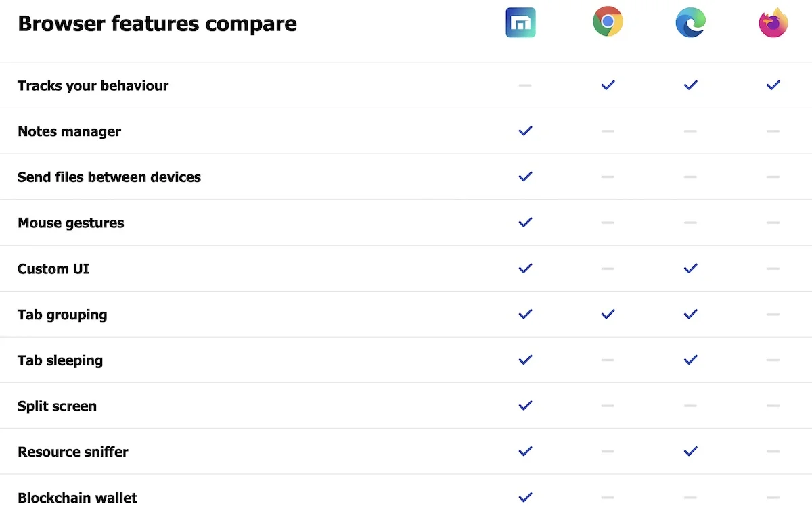
Task: Click Edge's checkmark for Tab sleeping
Action: pyautogui.click(x=690, y=360)
